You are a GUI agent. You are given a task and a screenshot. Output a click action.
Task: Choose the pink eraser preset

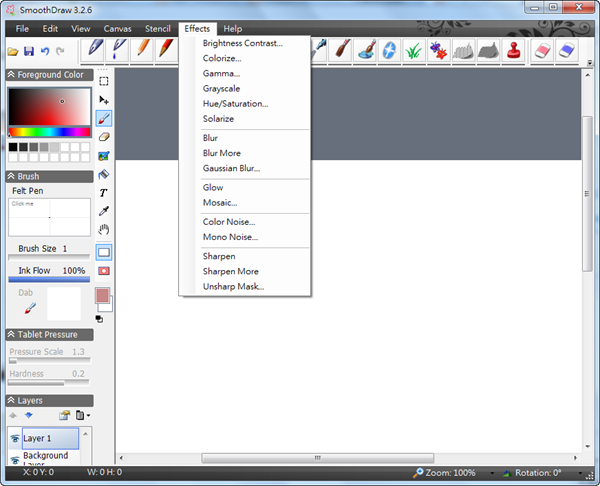(542, 50)
